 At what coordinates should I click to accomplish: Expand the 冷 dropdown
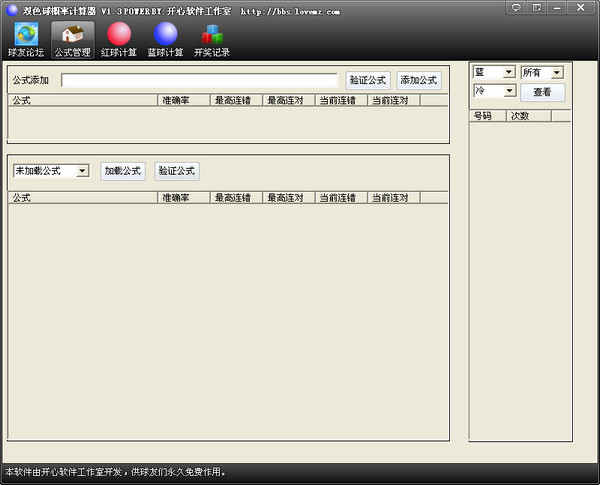[x=509, y=91]
